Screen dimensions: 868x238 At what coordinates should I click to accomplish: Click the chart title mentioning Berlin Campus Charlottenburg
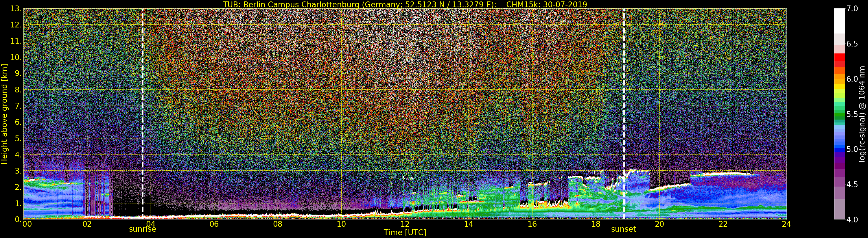[405, 4]
